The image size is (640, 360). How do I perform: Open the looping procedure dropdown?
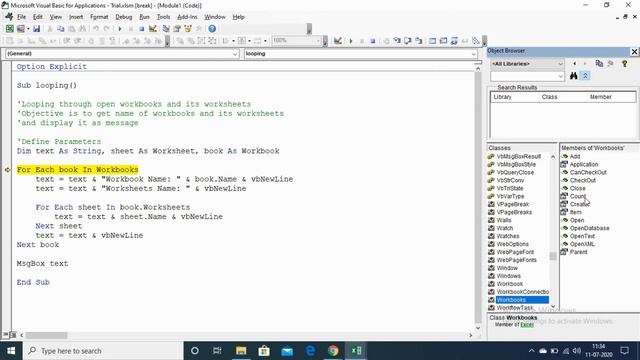pos(473,54)
